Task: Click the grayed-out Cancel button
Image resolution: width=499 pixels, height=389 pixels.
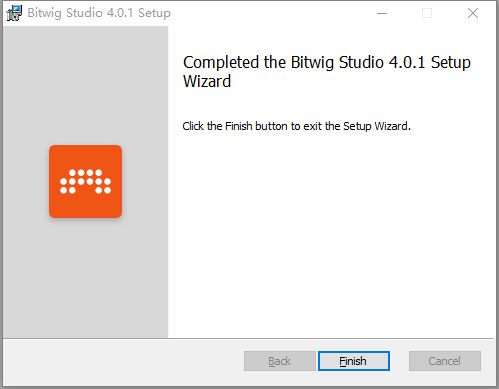Action: 445,361
